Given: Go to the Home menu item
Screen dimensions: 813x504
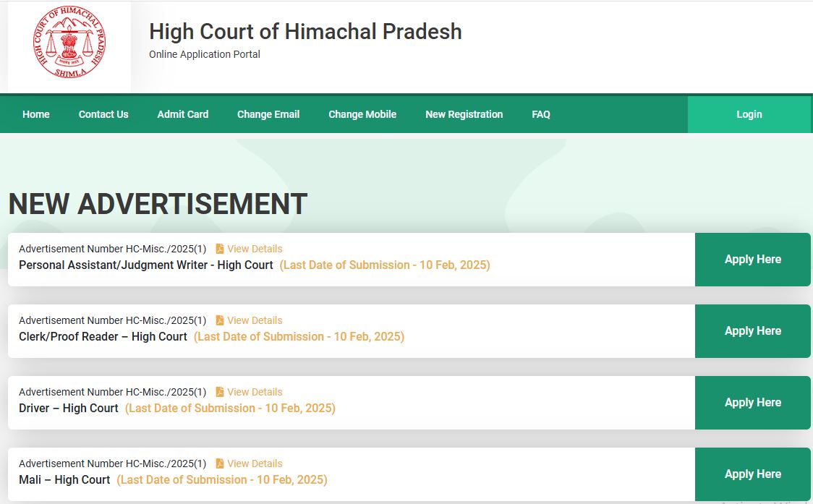Looking at the screenshot, I should [x=35, y=114].
